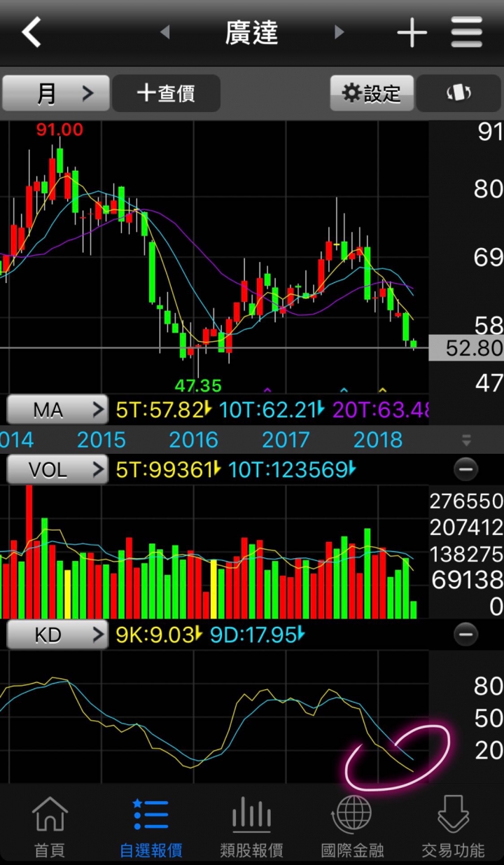Open 交易功能 trading tab
Screen dimensions: 504x865
tap(453, 826)
